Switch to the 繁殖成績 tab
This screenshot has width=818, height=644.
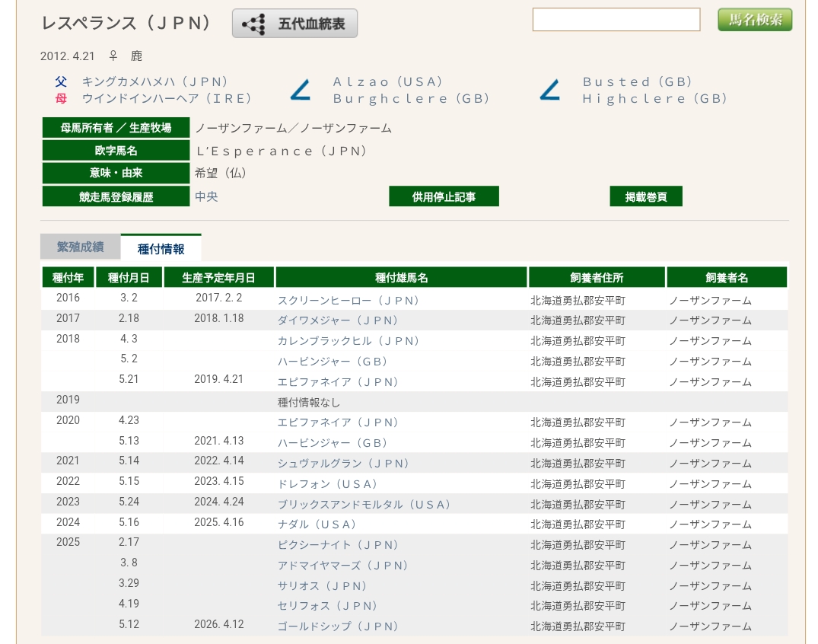[x=80, y=247]
